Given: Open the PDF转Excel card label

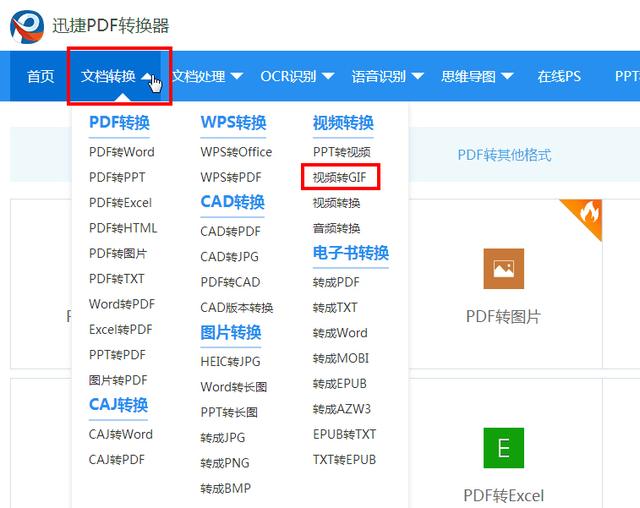Looking at the screenshot, I should pos(504,495).
